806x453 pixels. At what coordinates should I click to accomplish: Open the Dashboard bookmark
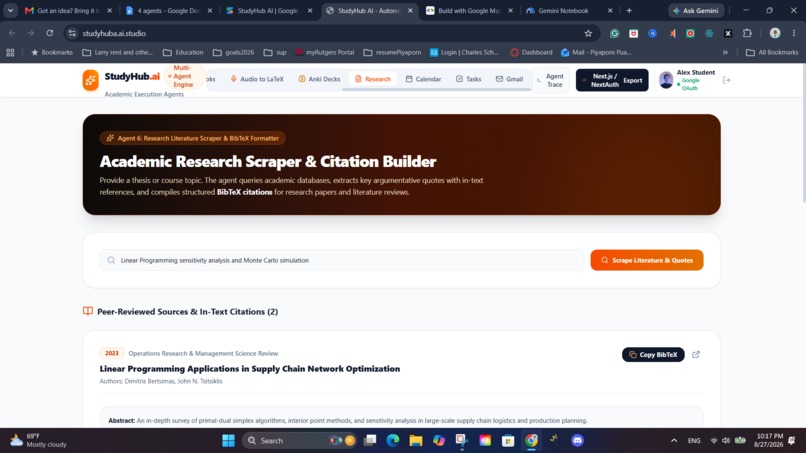(x=532, y=52)
